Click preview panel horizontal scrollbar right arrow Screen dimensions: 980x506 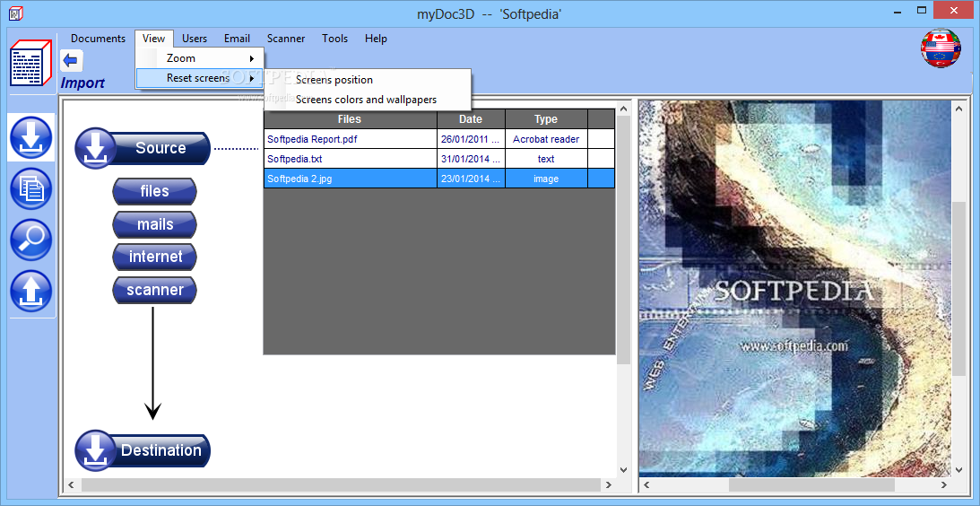(x=943, y=484)
